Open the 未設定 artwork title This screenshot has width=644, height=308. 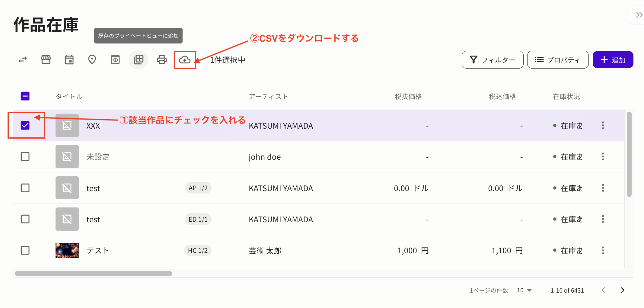click(98, 157)
